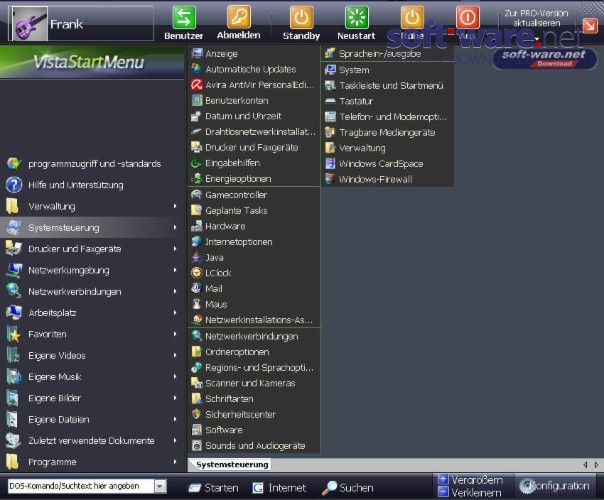The width and height of the screenshot is (604, 500).
Task: Activate the Standby power icon
Action: point(301,17)
